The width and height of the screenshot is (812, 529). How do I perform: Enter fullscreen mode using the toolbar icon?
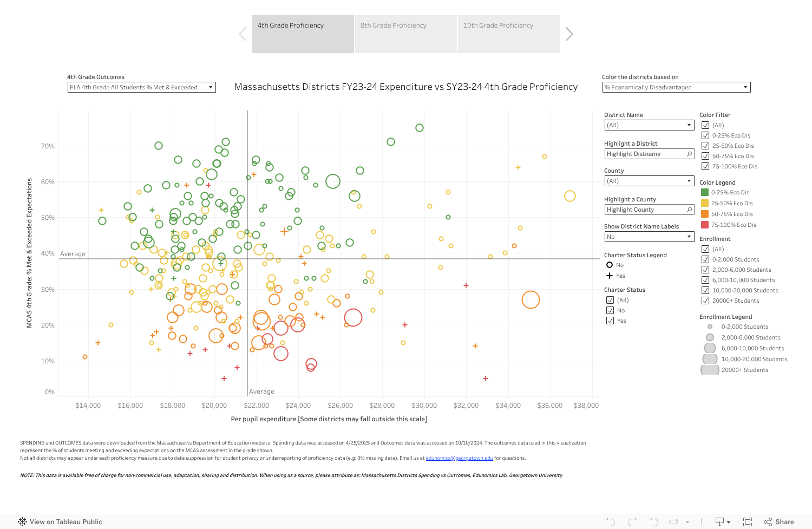(x=748, y=522)
